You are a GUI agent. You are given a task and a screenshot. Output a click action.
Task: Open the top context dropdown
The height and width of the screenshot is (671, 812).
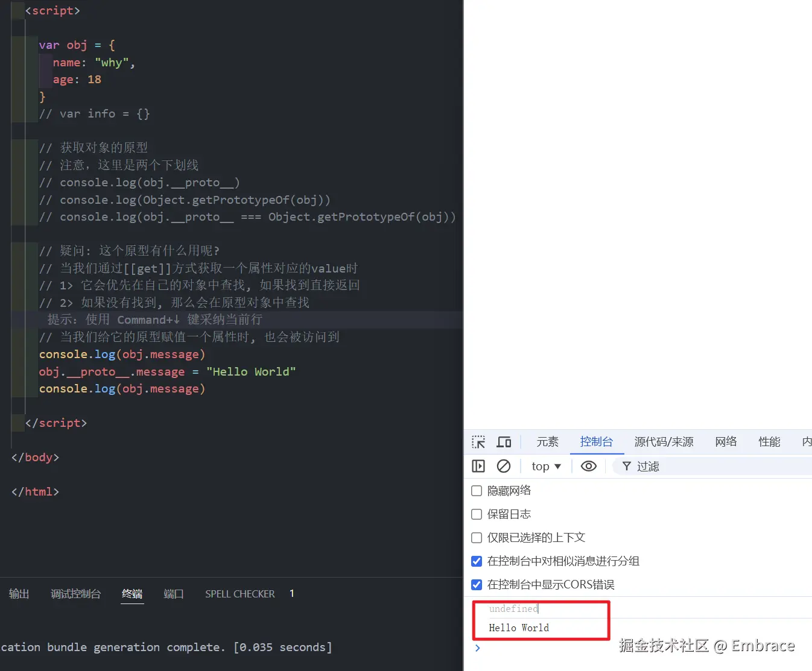(547, 466)
